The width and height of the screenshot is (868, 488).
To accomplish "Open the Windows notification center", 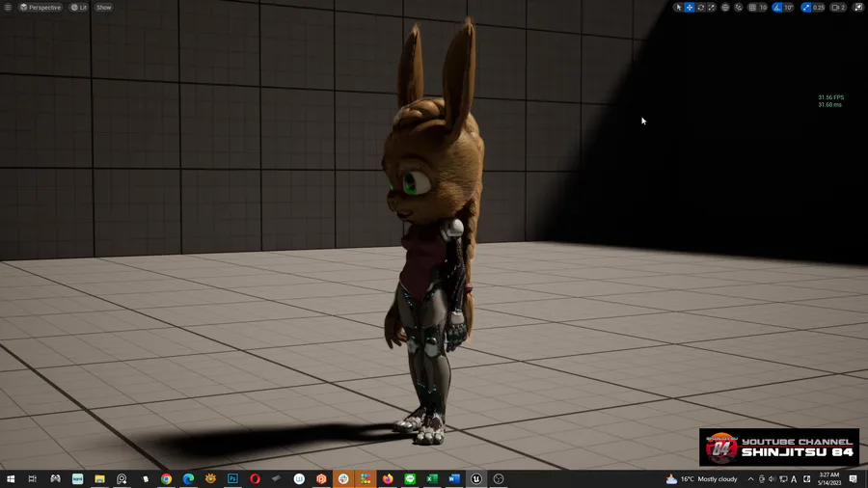I will (854, 479).
